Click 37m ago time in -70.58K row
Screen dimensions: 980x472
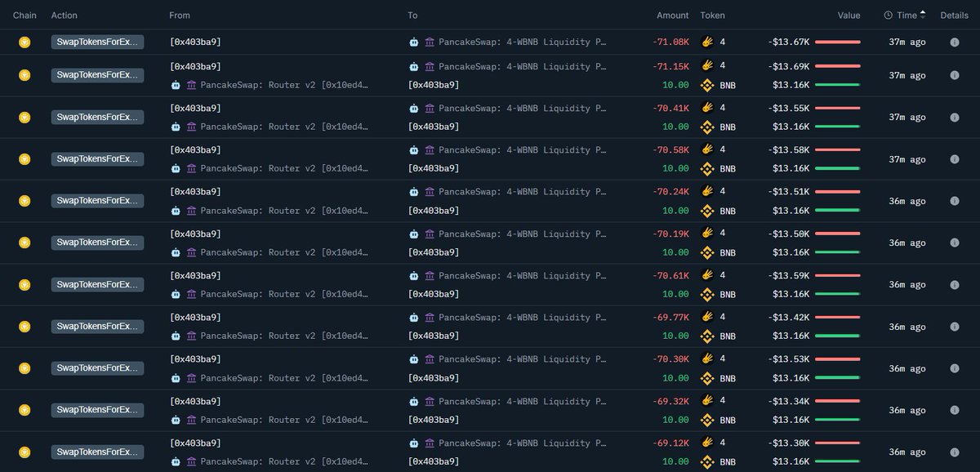(x=907, y=159)
